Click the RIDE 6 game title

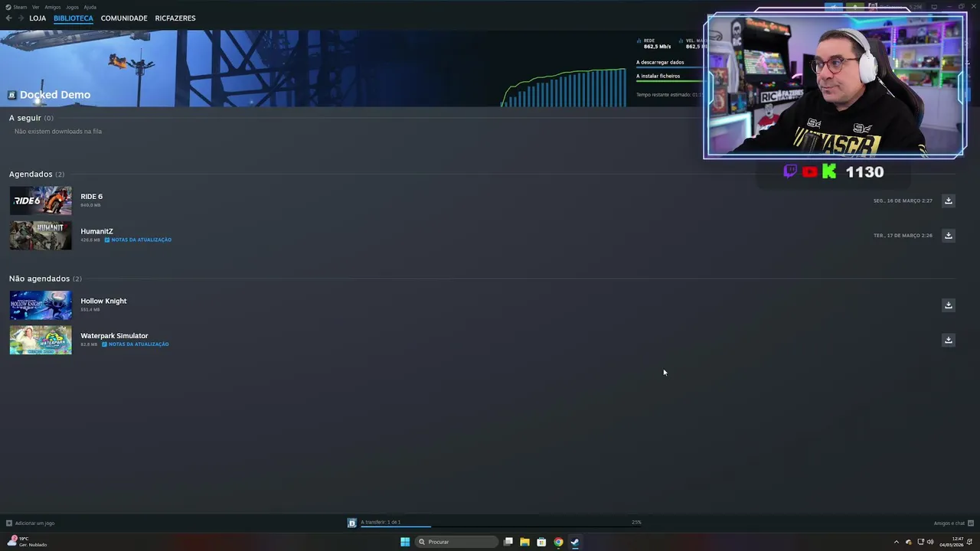(x=91, y=197)
